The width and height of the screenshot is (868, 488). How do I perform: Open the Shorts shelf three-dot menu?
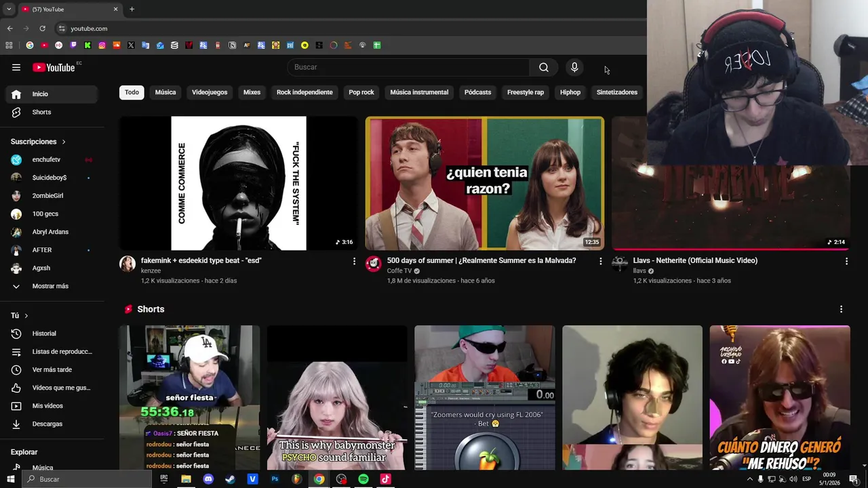(841, 309)
